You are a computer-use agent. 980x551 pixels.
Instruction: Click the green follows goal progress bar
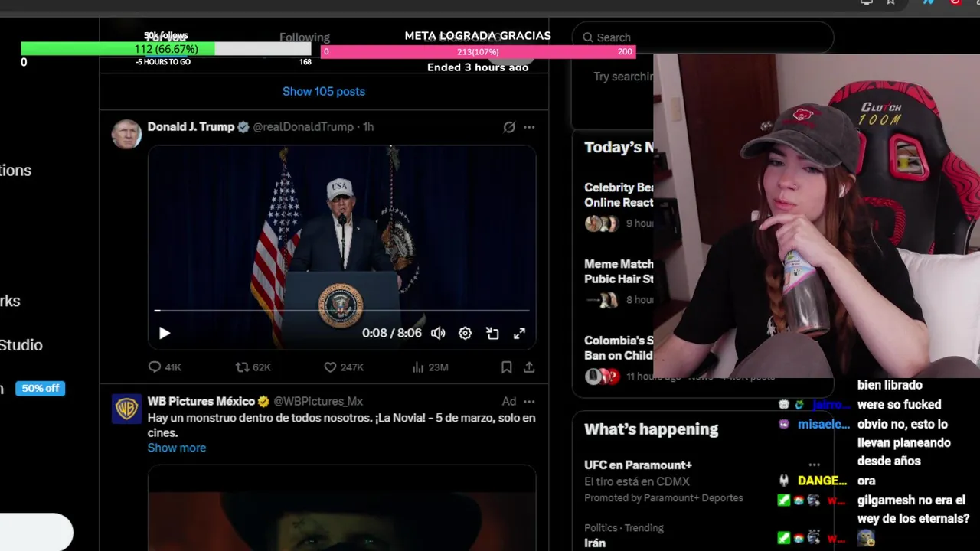point(166,49)
